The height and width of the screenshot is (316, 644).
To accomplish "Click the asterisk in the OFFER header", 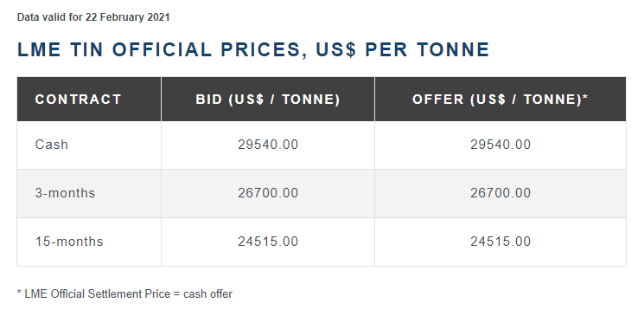I will click(x=585, y=97).
